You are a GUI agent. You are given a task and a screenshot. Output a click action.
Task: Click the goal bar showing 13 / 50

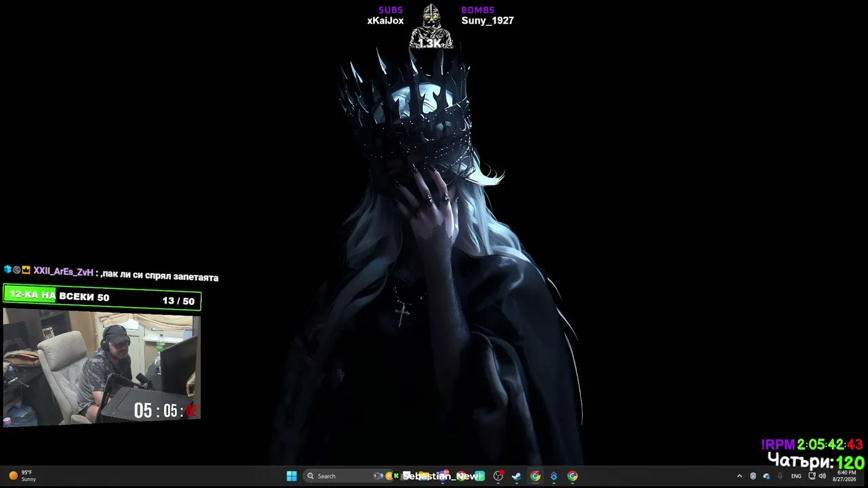pyautogui.click(x=102, y=298)
